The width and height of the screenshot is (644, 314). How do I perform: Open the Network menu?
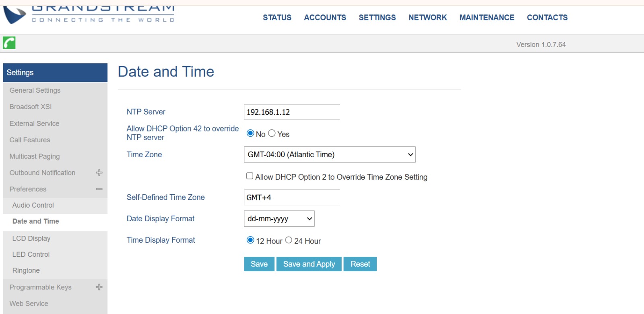[x=427, y=17]
